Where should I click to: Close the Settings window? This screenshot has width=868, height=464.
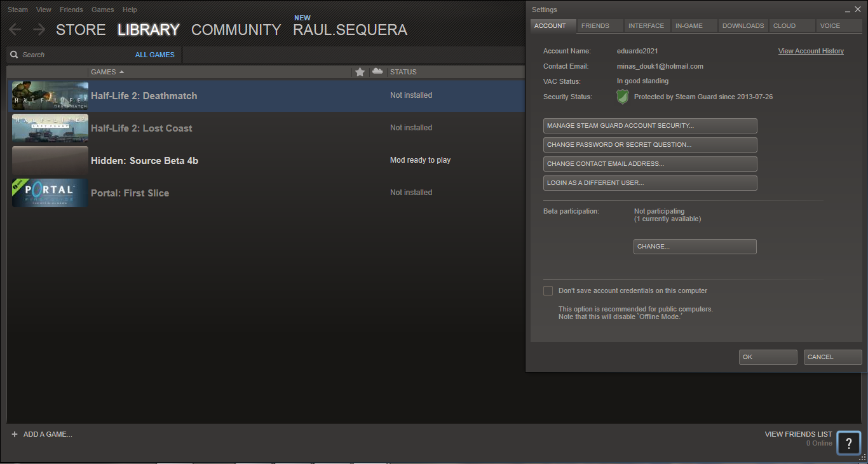(x=858, y=10)
